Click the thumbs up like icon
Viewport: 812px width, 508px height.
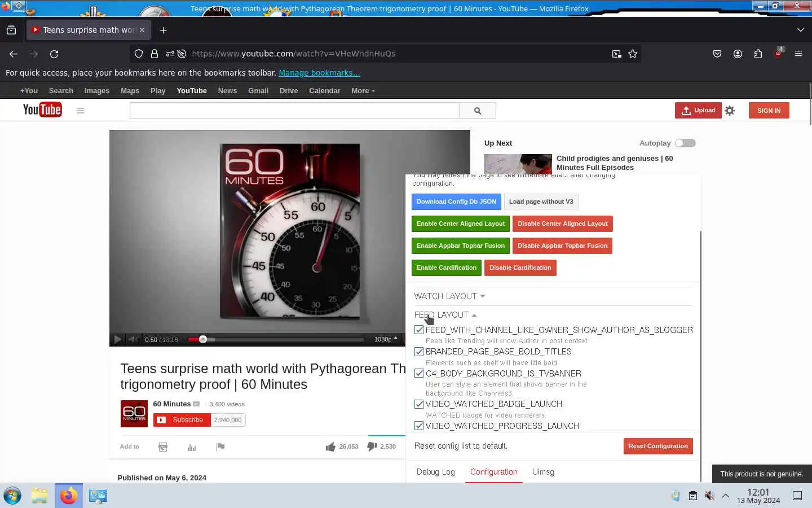(330, 446)
